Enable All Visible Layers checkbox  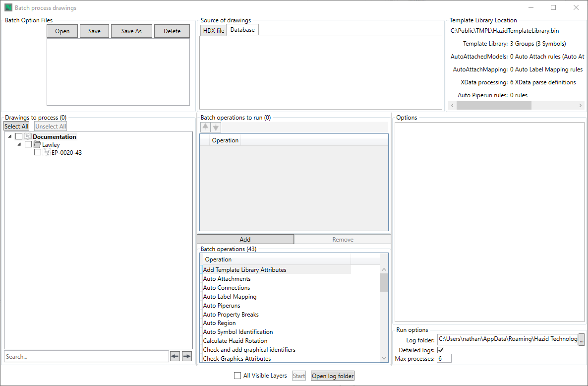[x=237, y=376]
